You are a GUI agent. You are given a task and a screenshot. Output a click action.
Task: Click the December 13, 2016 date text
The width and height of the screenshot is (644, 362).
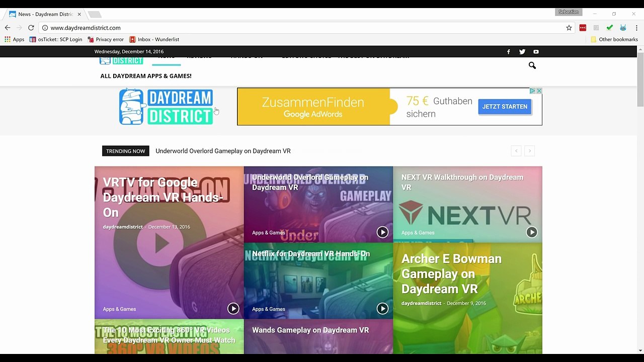169,227
